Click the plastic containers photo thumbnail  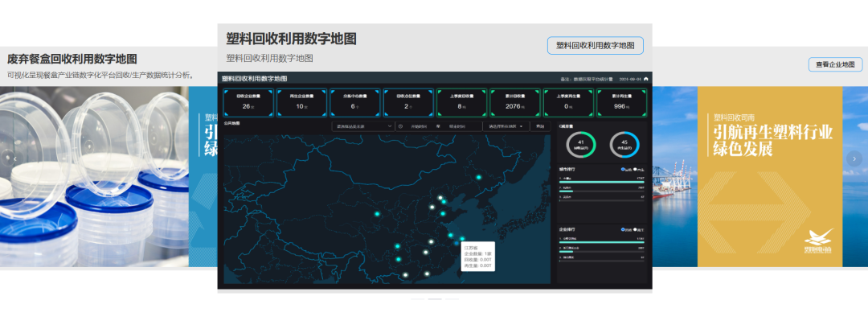coord(94,176)
